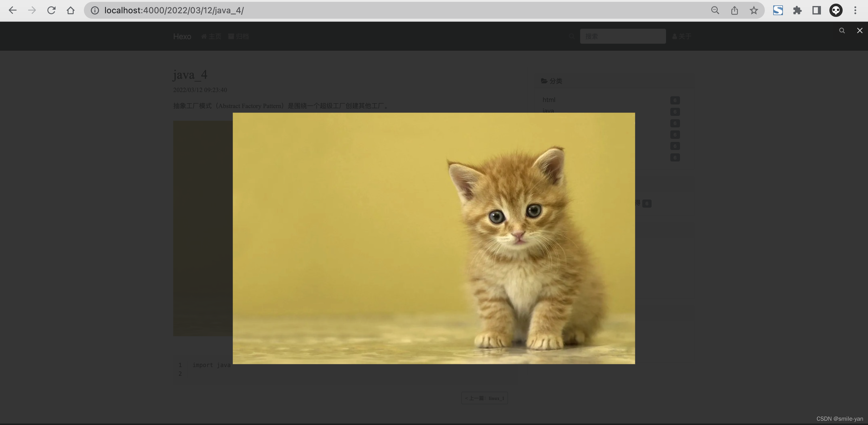This screenshot has height=425, width=868.
Task: Click the html category link
Action: [549, 100]
